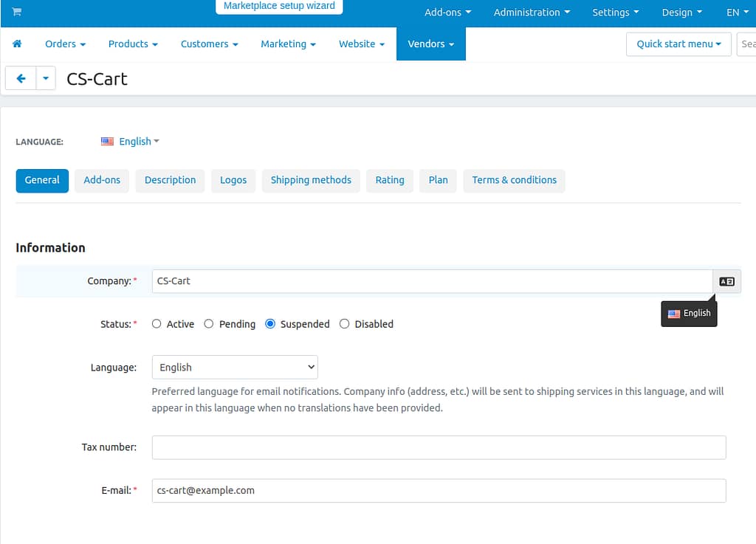Expand the Quick start menu
The width and height of the screenshot is (756, 544).
coord(678,44)
